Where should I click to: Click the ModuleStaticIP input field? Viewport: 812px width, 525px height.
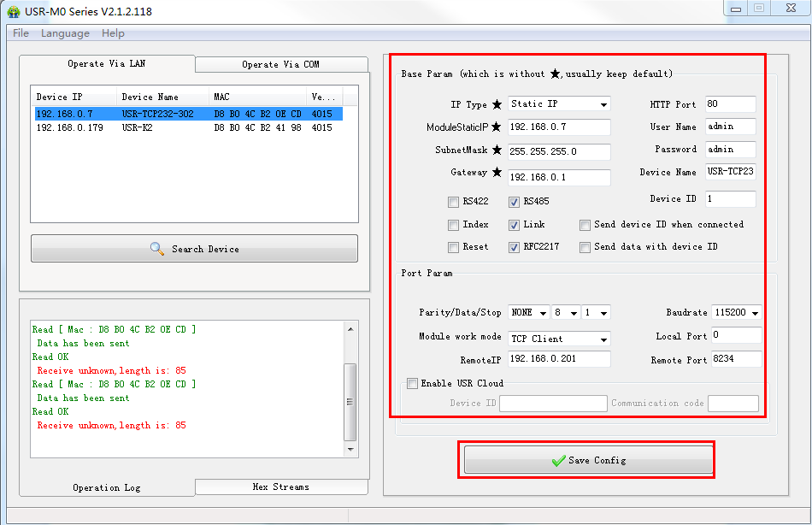(x=559, y=127)
